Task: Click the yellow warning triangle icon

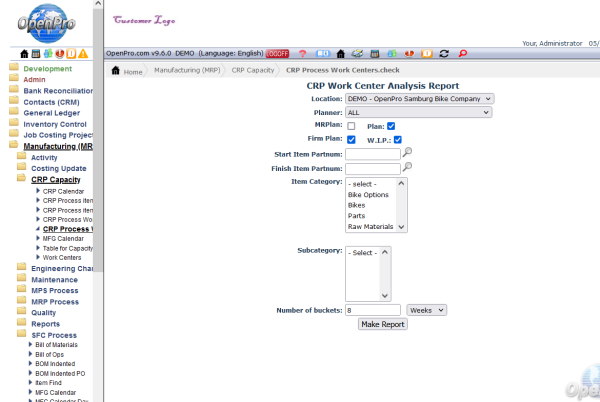Action: point(82,53)
